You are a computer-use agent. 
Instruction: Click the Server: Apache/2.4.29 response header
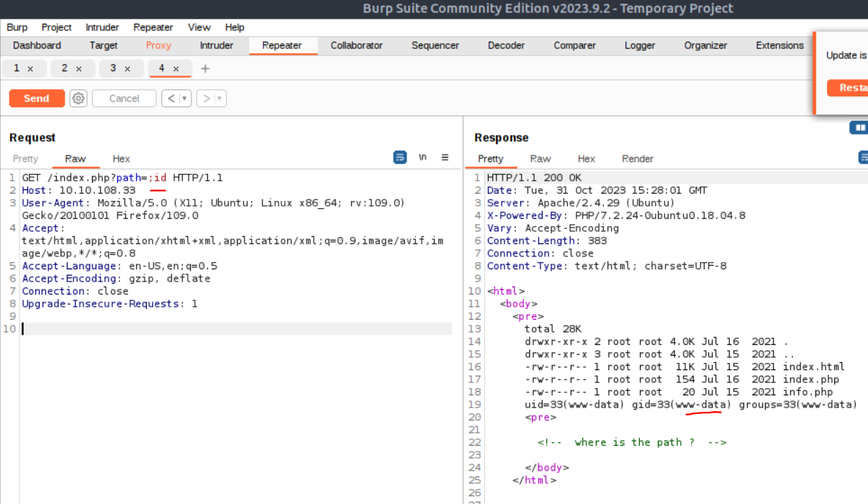[581, 203]
